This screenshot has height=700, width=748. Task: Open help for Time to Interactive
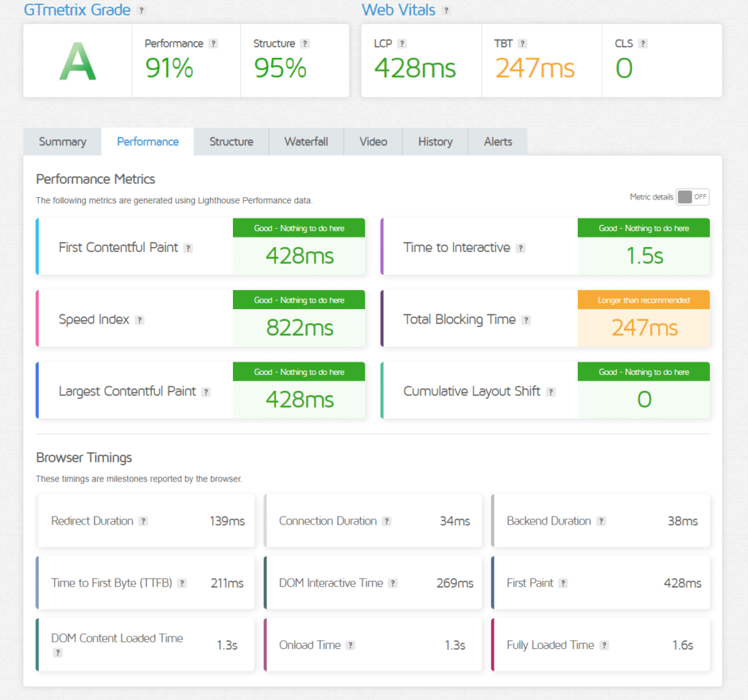(x=521, y=248)
